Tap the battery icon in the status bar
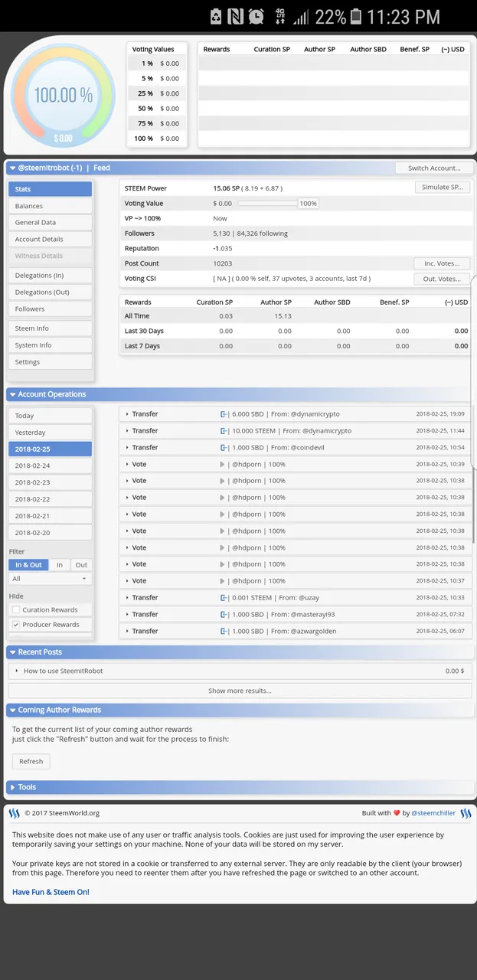The height and width of the screenshot is (980, 477). point(357,16)
